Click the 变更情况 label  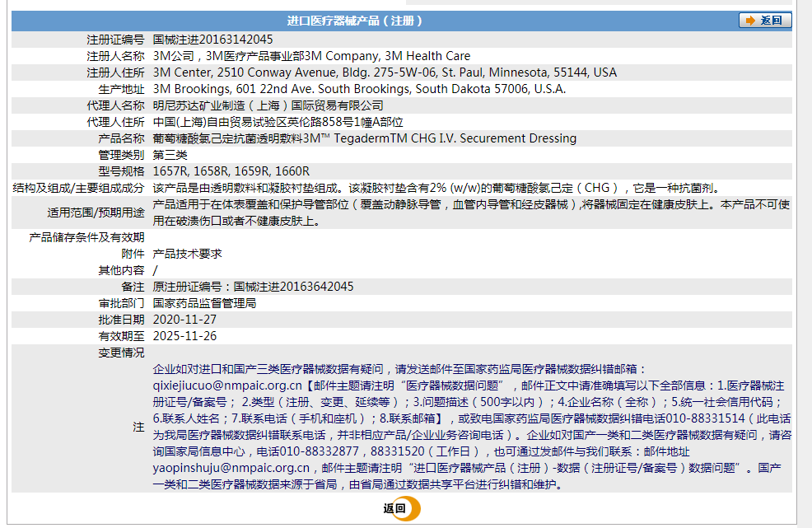point(121,353)
